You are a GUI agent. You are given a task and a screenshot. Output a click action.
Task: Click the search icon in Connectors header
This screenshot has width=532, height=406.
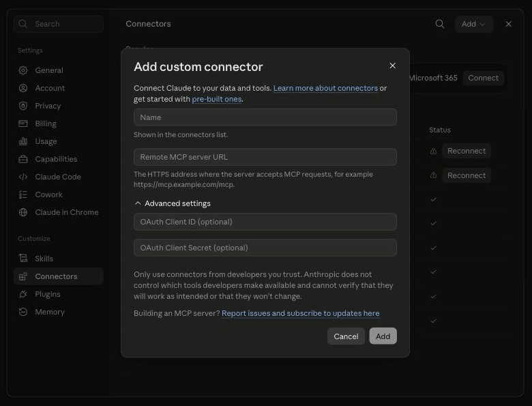point(440,24)
